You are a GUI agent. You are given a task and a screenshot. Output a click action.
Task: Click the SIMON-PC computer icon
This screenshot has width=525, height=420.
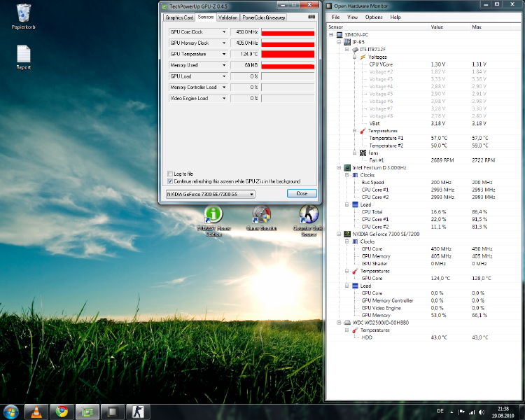pos(339,34)
